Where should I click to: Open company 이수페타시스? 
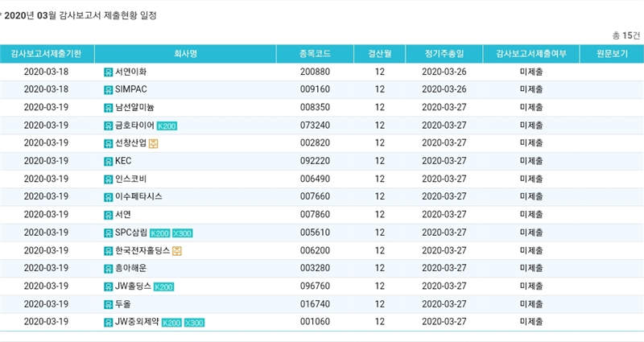[x=138, y=196]
